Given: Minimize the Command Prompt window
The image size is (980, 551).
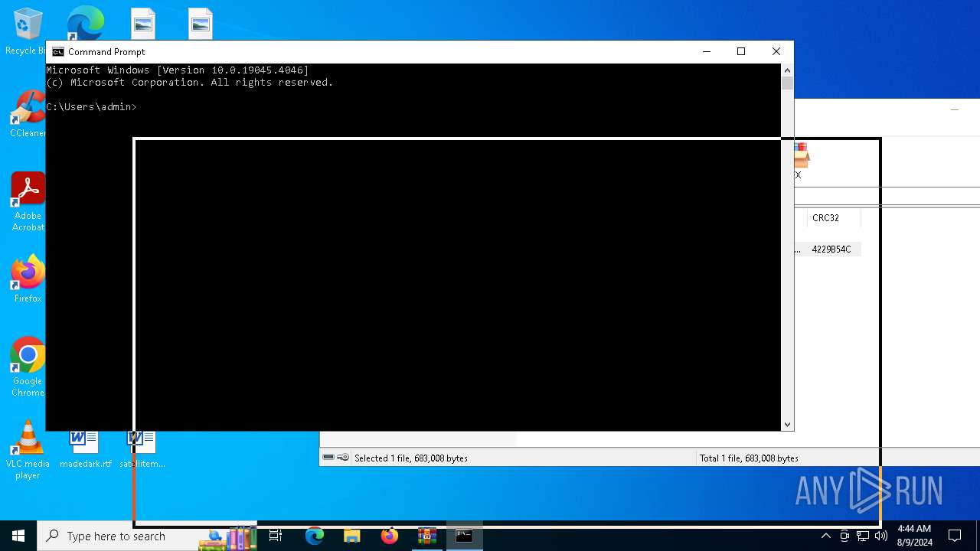Looking at the screenshot, I should coord(706,51).
